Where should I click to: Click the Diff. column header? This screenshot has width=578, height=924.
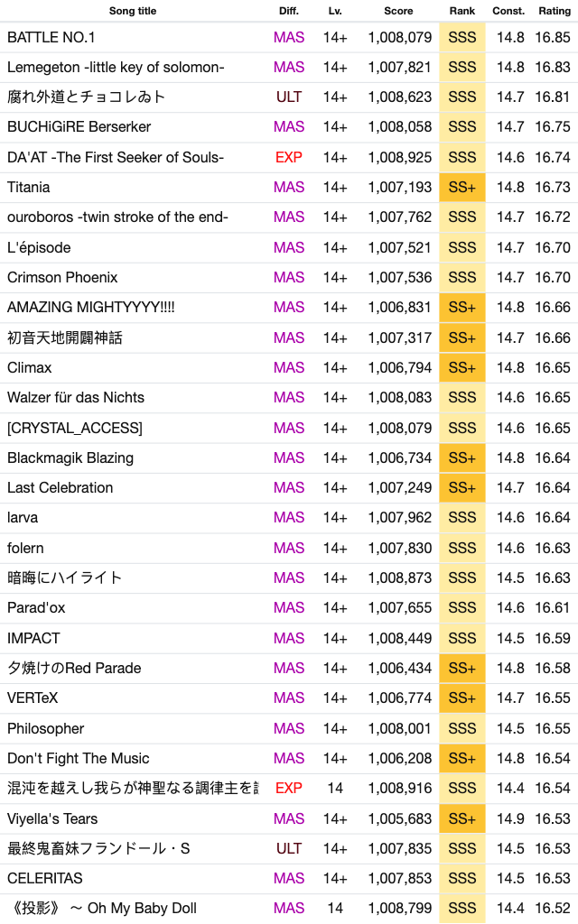click(289, 11)
